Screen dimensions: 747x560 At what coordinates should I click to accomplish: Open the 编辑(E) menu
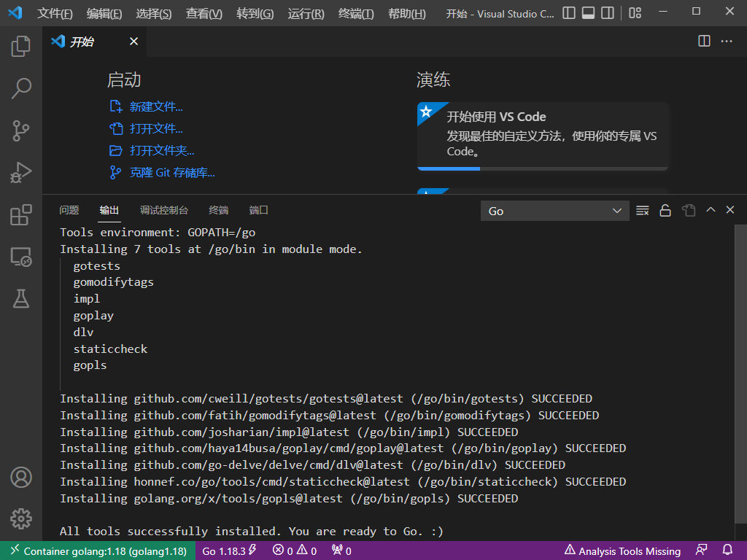(104, 13)
